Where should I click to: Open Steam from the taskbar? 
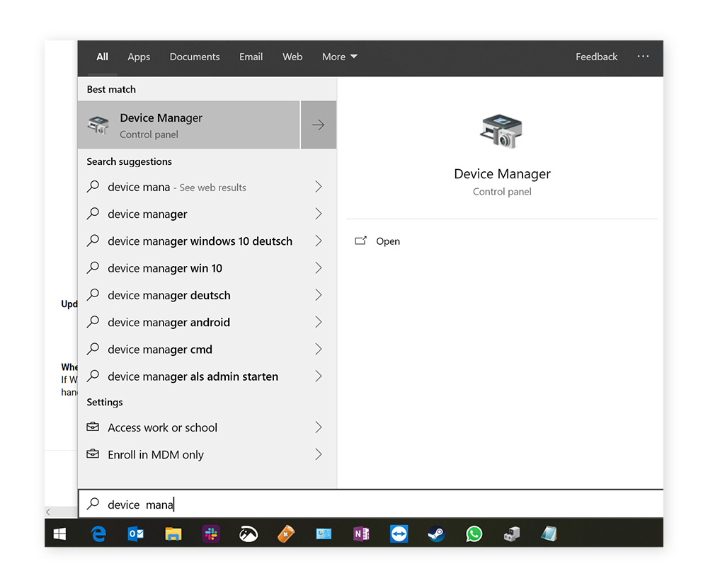[436, 534]
